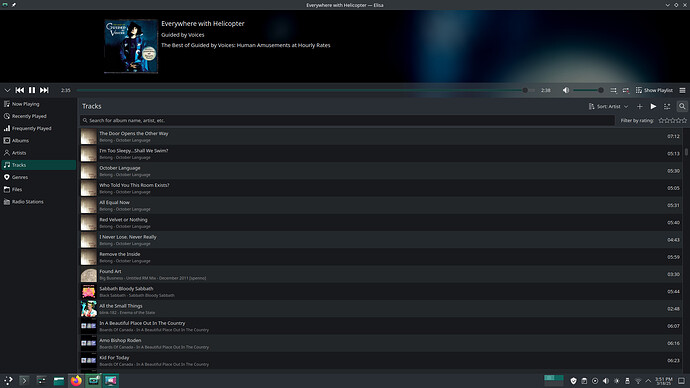Screen dimensions: 690x388
Task: Click Show Playlist button
Action: (x=654, y=90)
